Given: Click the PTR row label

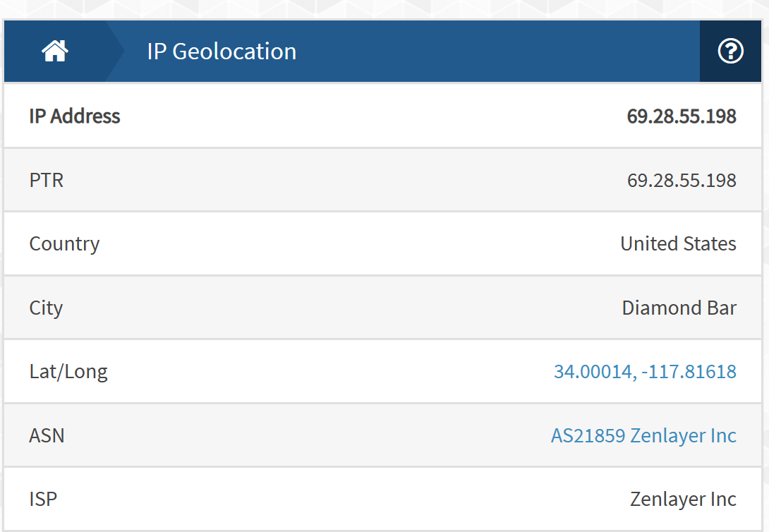Looking at the screenshot, I should 46,181.
